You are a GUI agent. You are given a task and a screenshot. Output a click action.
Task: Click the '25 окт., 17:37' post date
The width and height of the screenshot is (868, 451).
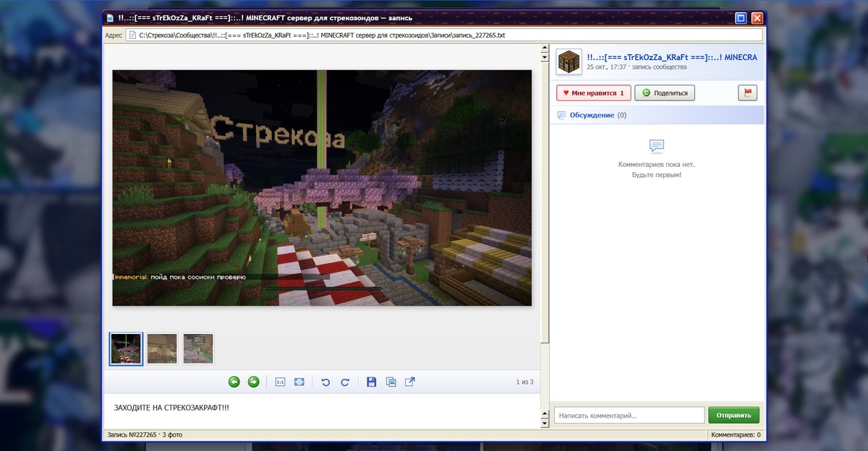607,66
